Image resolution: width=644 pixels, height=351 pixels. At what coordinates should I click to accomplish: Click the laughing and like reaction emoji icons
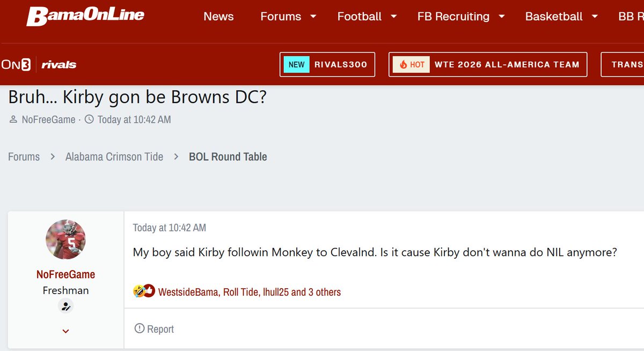pyautogui.click(x=144, y=291)
